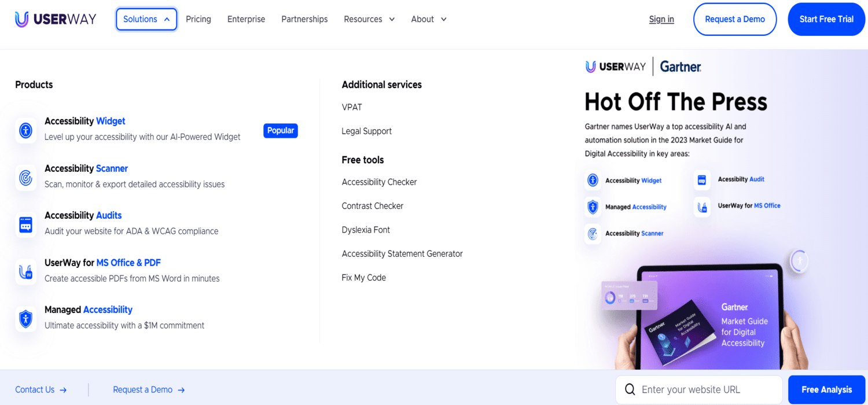
Task: Click 'Audit your website for ADA & WCAG compliance'
Action: tap(131, 231)
